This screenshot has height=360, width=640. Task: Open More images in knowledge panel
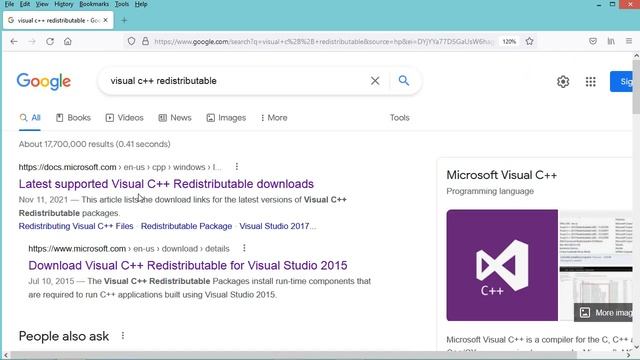pos(603,313)
